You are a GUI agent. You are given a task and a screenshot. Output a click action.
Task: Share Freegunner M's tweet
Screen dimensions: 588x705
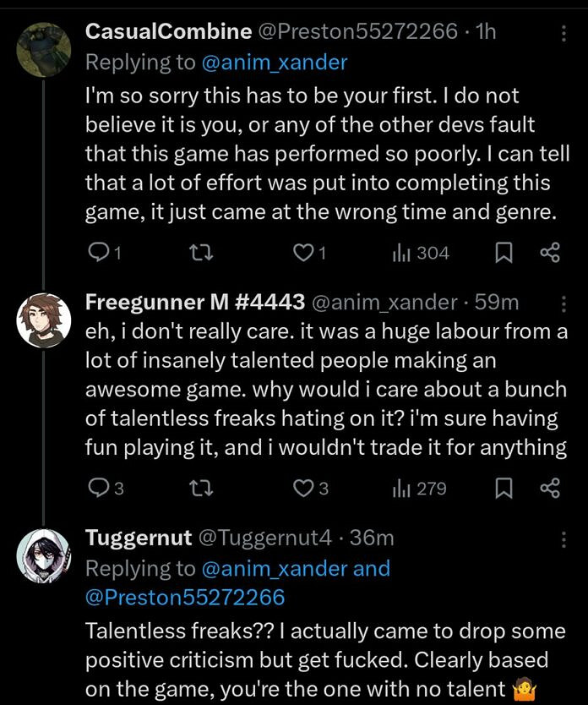(x=549, y=488)
